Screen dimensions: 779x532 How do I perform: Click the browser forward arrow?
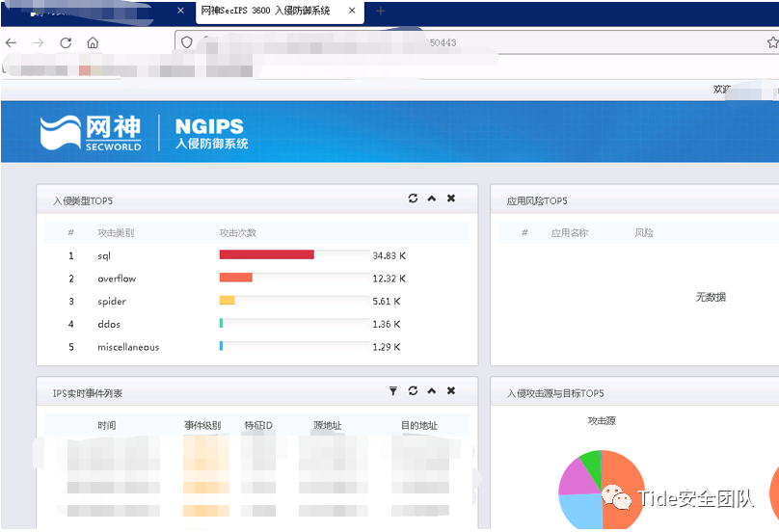point(39,42)
